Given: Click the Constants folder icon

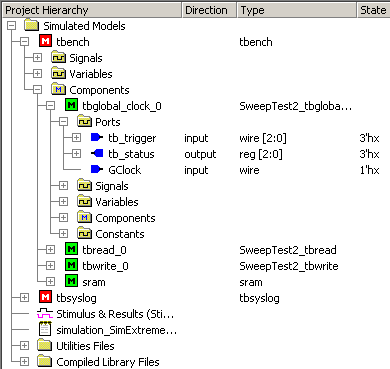Looking at the screenshot, I should click(x=84, y=233).
